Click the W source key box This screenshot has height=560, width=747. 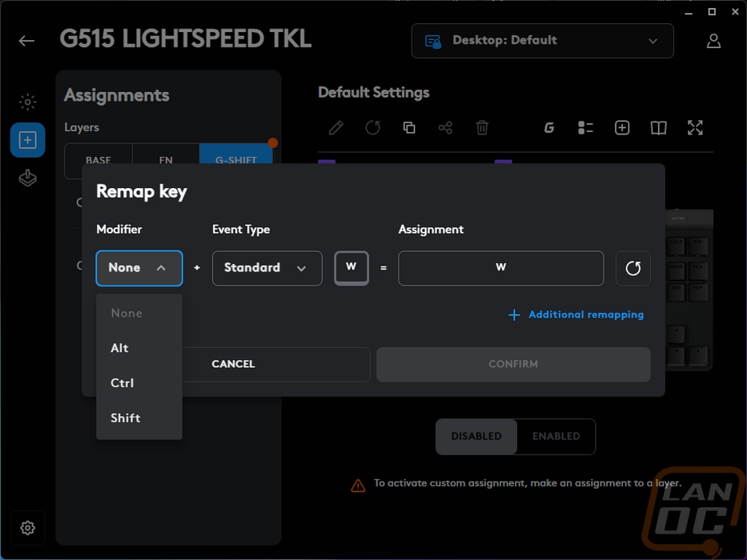[351, 268]
